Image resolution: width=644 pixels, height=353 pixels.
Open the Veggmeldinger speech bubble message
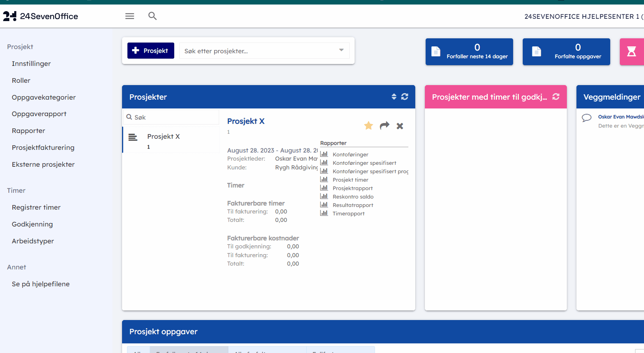(x=586, y=118)
